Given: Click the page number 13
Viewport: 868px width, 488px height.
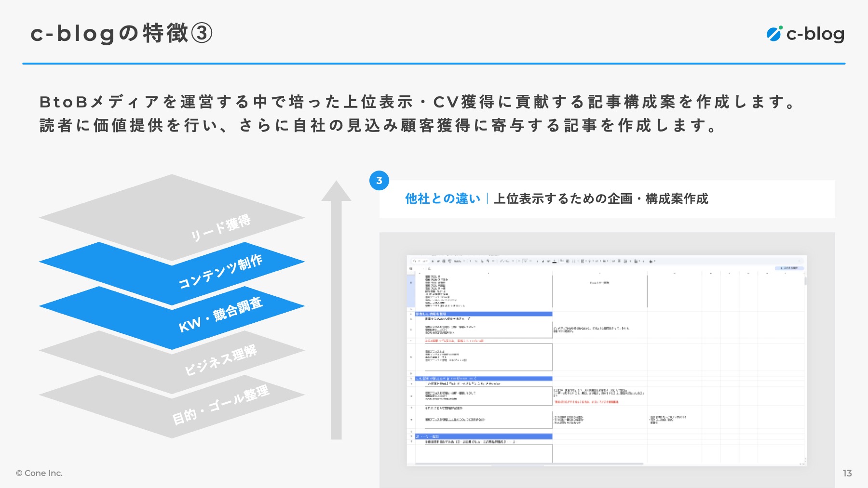Looking at the screenshot, I should (847, 473).
